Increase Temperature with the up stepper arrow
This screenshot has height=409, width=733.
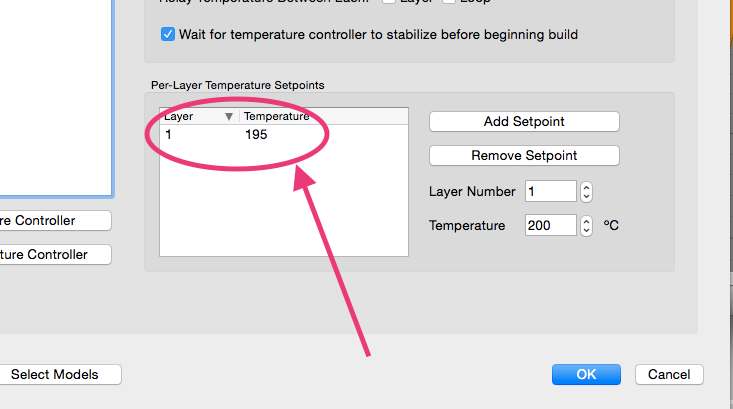587,221
